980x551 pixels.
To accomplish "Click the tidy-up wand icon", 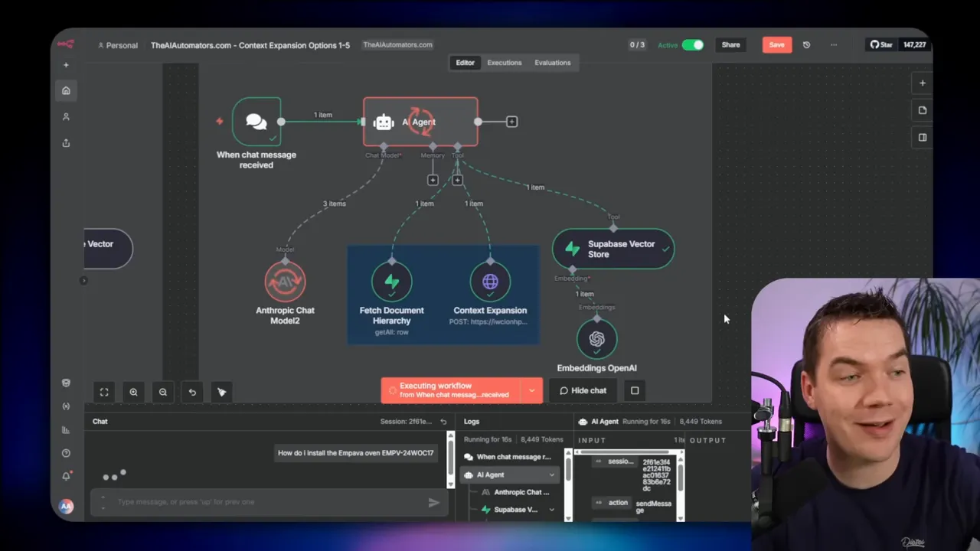I will 221,392.
